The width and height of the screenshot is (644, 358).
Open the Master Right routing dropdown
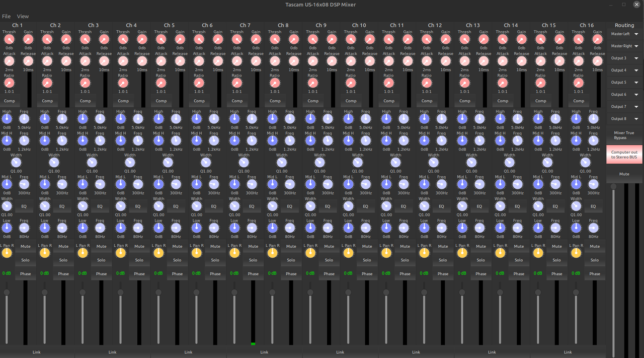click(x=624, y=46)
